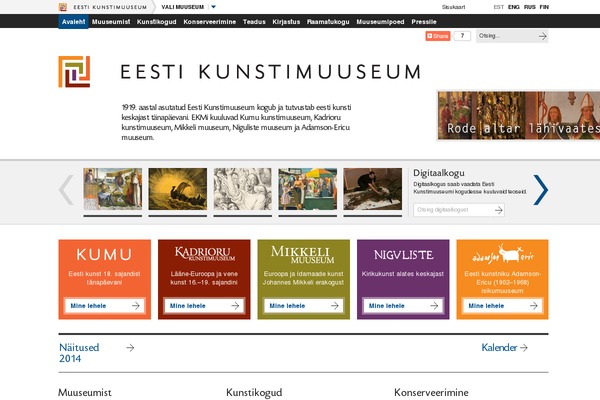Image resolution: width=600 pixels, height=400 pixels.
Task: Submit digital collection search arrow
Action: (x=498, y=210)
